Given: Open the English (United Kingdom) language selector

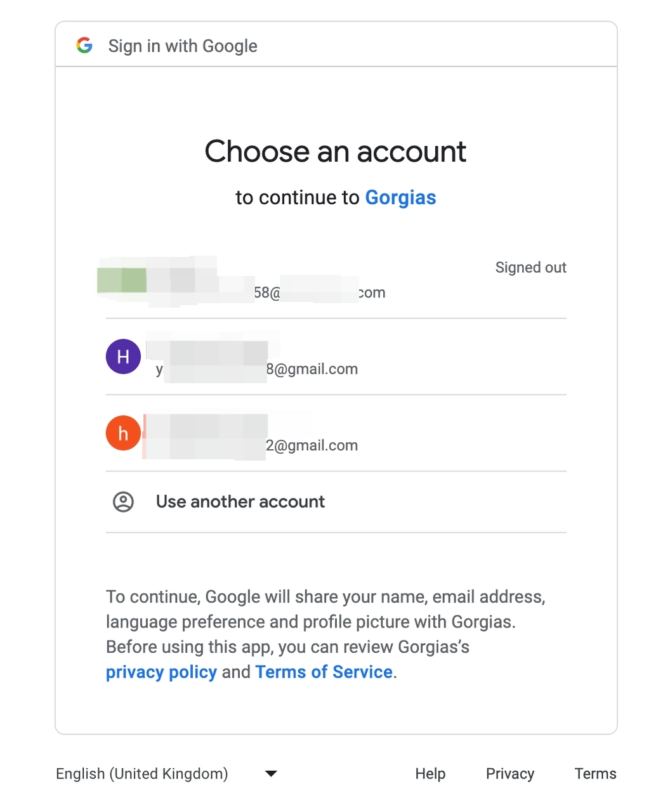Looking at the screenshot, I should (x=142, y=774).
